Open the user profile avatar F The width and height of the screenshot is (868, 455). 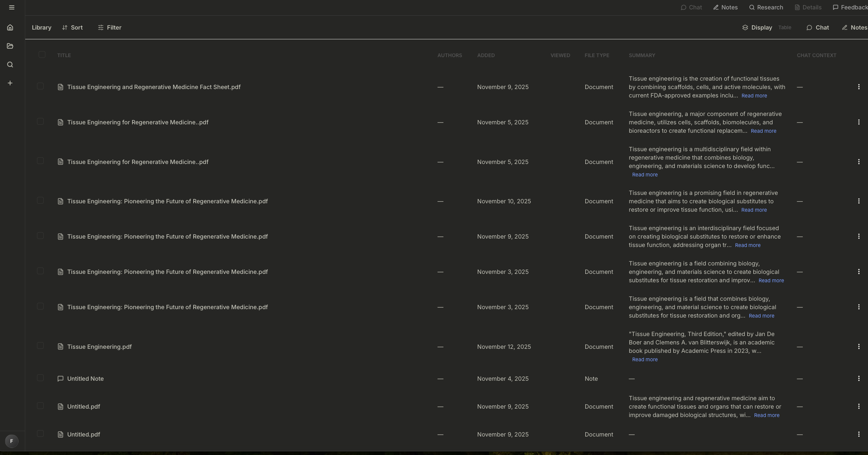pos(11,441)
